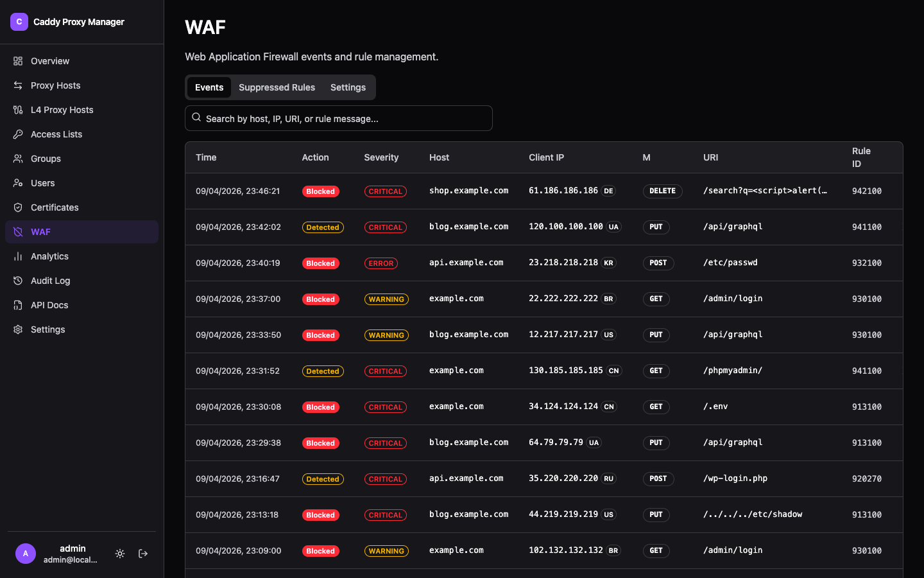Viewport: 924px width, 578px height.
Task: Click the Groups people icon
Action: click(x=18, y=159)
